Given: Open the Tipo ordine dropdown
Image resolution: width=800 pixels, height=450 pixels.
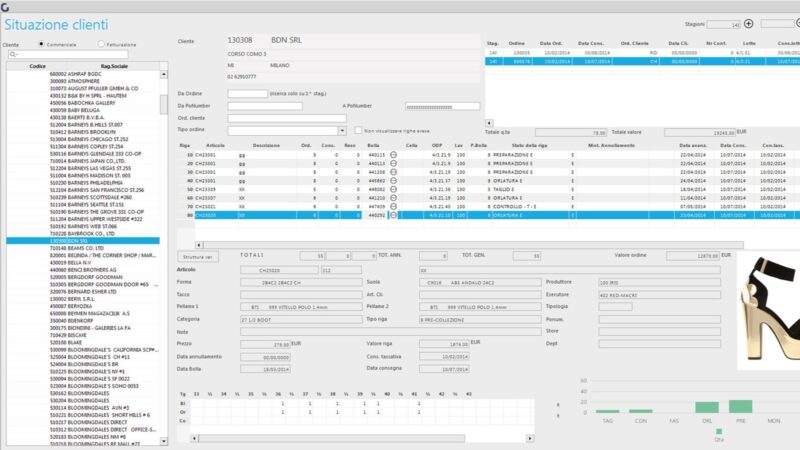Looking at the screenshot, I should tap(342, 131).
